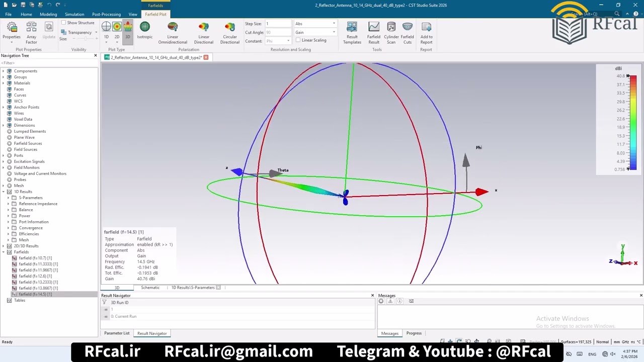The image size is (644, 362).
Task: Add plot to report
Action: pos(426,33)
